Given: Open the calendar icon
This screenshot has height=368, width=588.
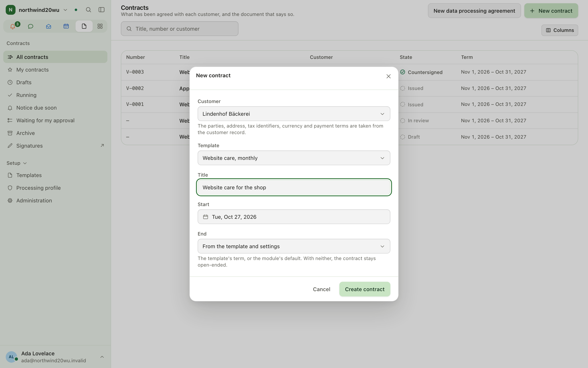Looking at the screenshot, I should [66, 26].
